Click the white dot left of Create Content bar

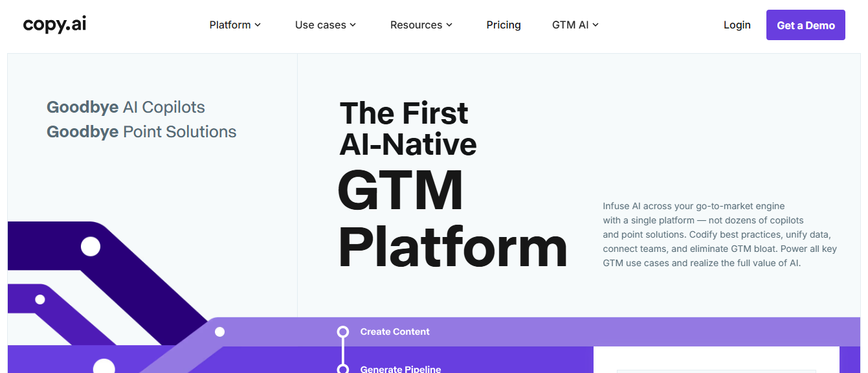(219, 332)
